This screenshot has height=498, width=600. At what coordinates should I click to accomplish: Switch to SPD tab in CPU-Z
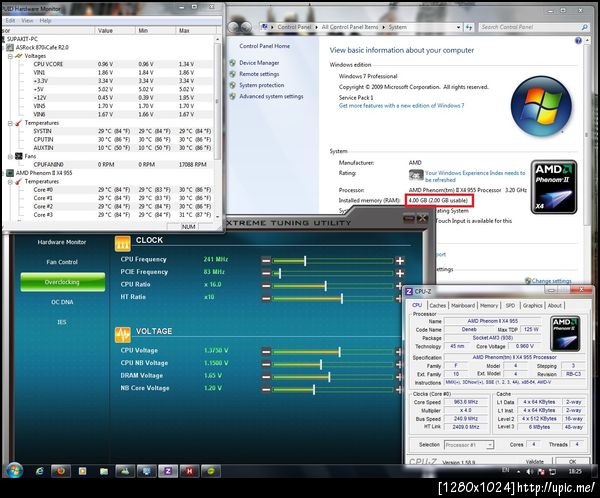pyautogui.click(x=510, y=305)
